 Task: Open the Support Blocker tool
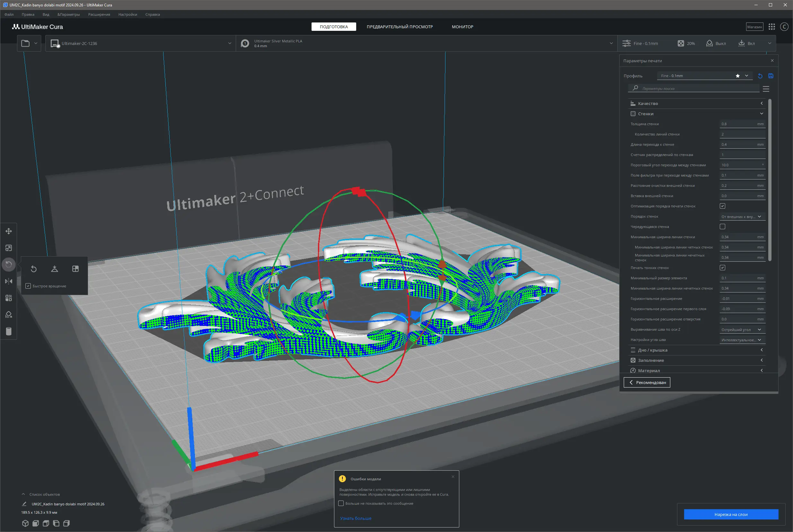pos(9,315)
